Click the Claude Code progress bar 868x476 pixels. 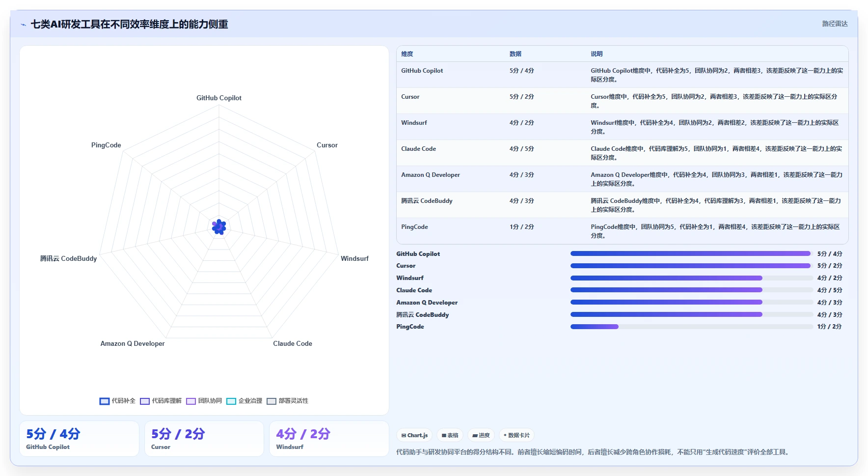pyautogui.click(x=692, y=290)
